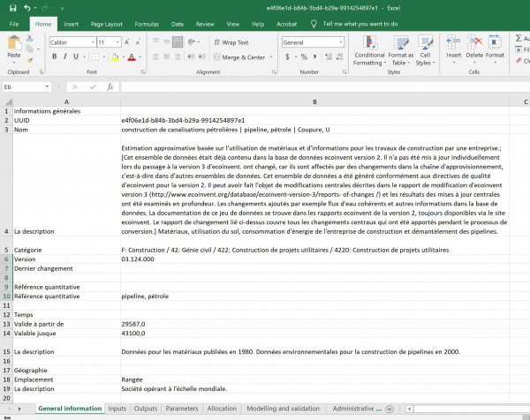This screenshot has width=530, height=420.
Task: Click Increase Decimal icon
Action: point(329,56)
